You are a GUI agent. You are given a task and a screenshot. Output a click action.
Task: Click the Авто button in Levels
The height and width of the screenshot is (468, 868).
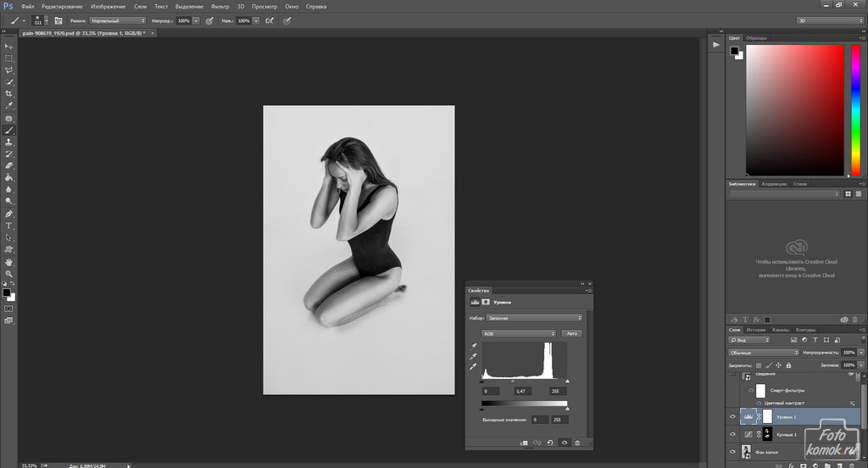coord(572,333)
